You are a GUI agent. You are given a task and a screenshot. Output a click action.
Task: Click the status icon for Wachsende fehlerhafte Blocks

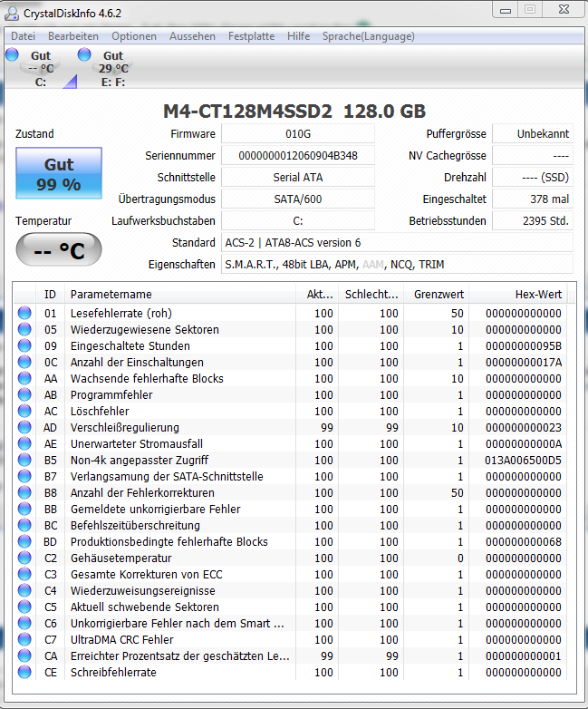24,378
